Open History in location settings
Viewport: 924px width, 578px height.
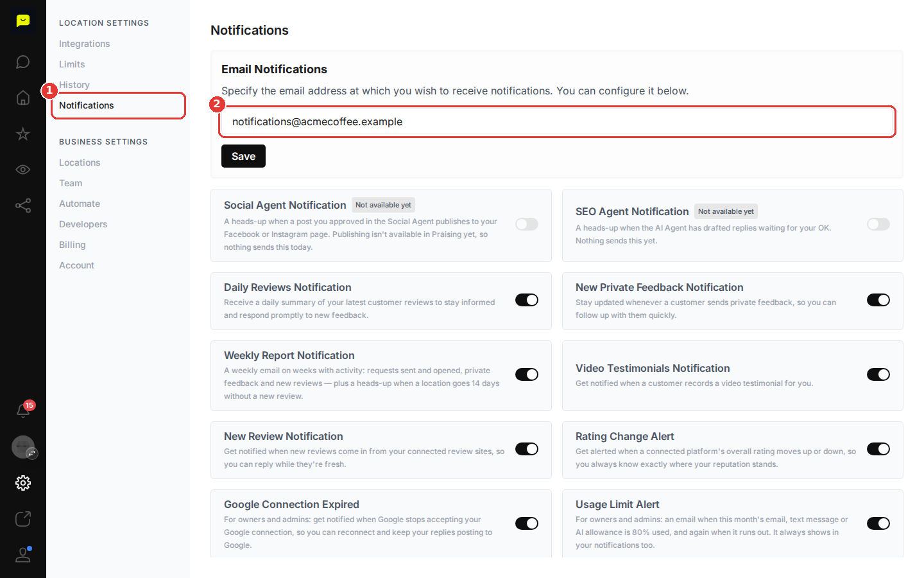click(74, 85)
